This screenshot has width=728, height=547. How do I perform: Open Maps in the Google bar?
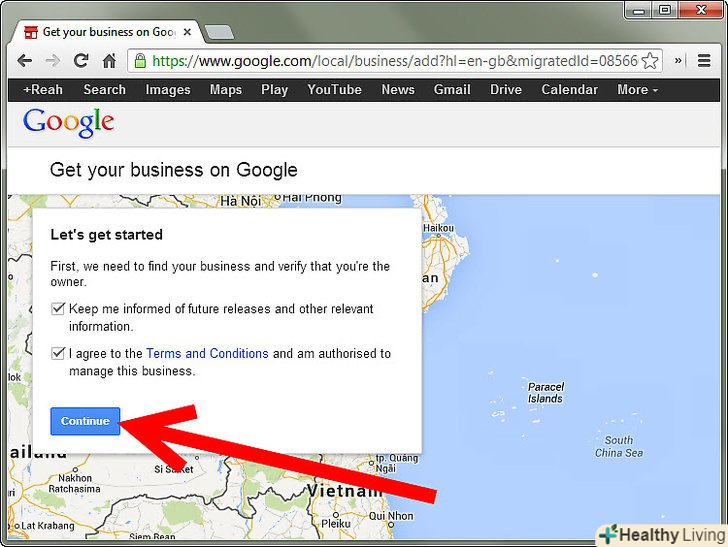point(226,90)
